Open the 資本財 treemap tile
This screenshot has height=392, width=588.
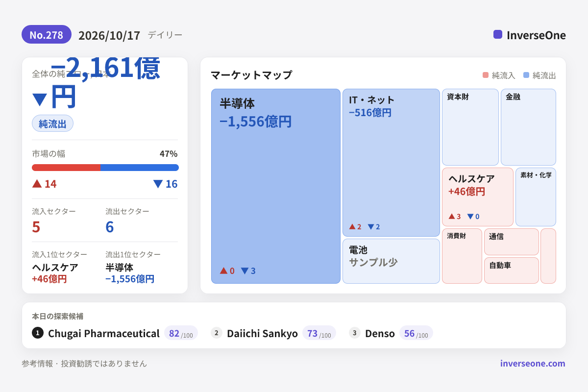point(470,127)
